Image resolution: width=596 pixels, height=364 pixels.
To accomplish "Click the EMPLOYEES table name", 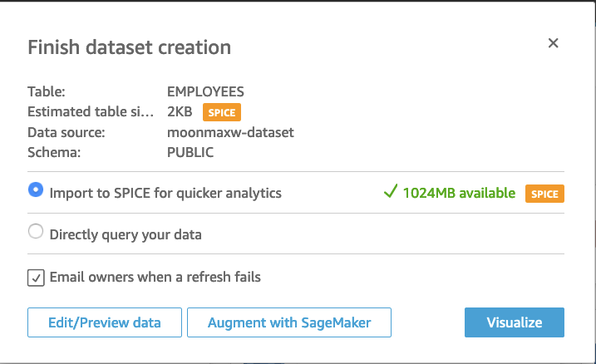I will coord(205,91).
